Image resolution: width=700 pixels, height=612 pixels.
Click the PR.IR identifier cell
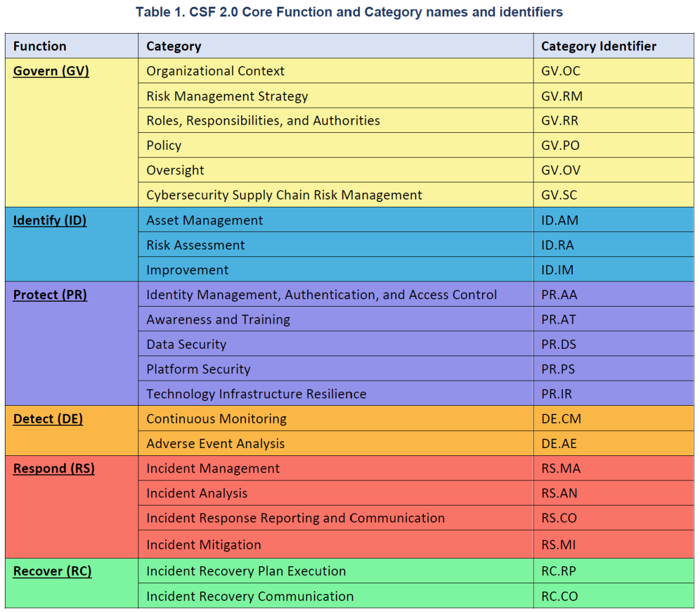[x=613, y=394]
